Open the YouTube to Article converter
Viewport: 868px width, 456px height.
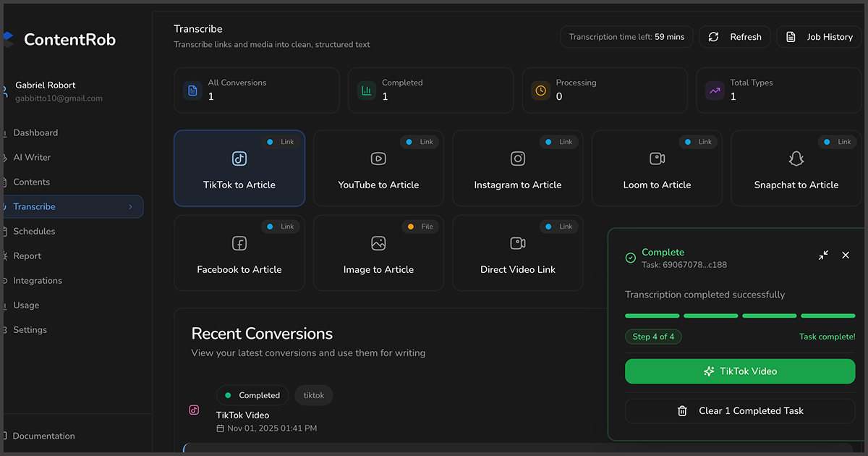tap(378, 168)
